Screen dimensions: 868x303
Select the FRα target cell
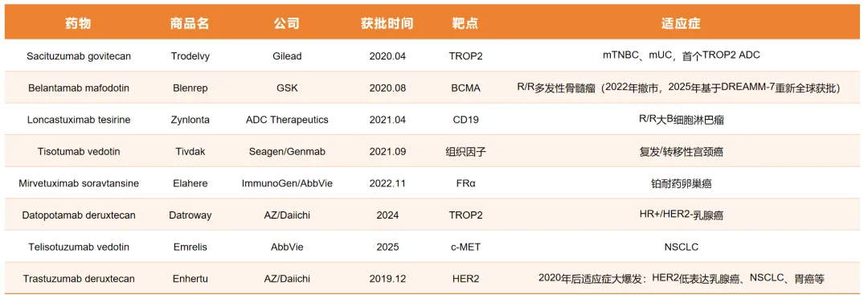click(x=465, y=183)
